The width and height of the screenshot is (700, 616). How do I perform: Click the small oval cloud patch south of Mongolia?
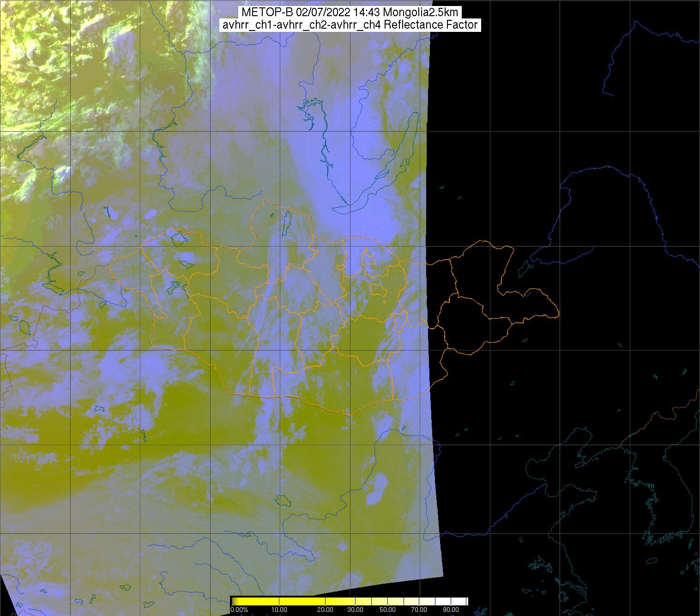pyautogui.click(x=380, y=485)
